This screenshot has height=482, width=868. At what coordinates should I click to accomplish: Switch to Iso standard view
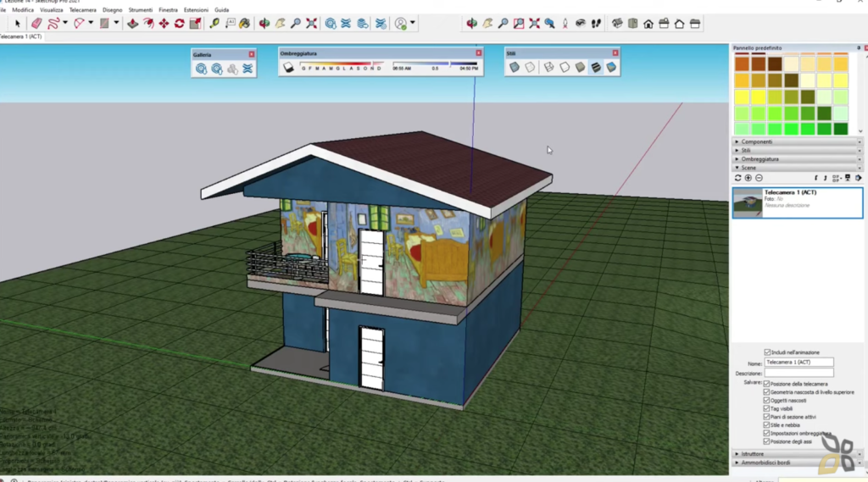(x=617, y=23)
